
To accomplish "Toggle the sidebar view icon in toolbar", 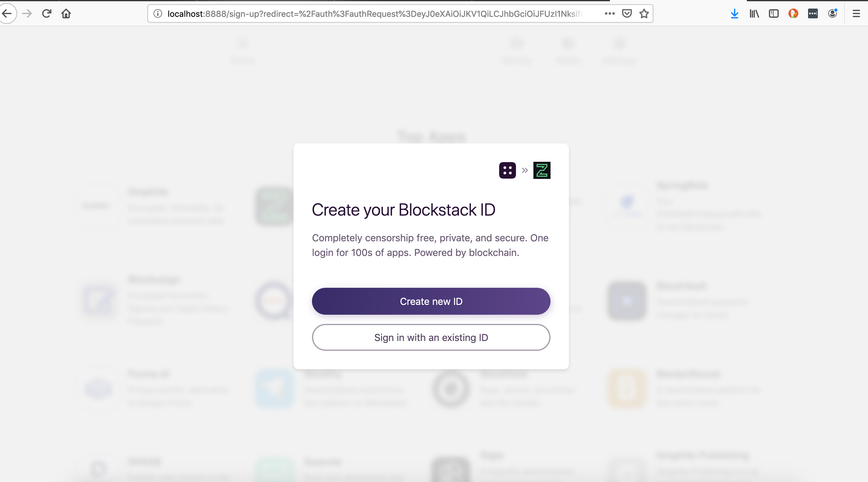I will tap(774, 13).
